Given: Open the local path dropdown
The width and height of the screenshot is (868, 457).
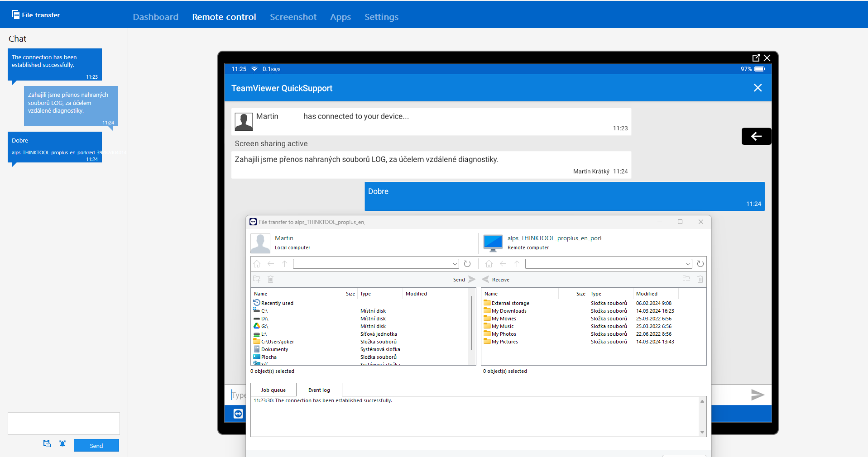Looking at the screenshot, I should (x=455, y=264).
